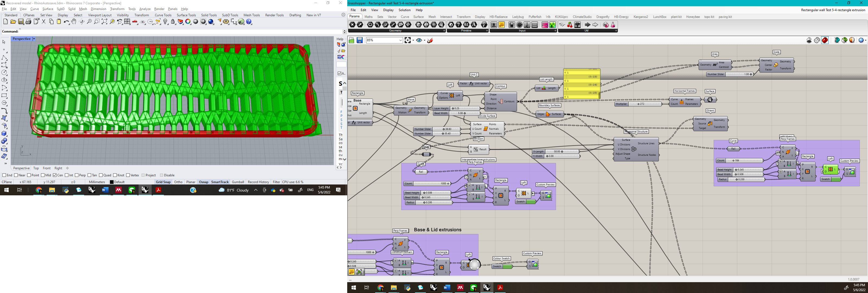This screenshot has height=293, width=868.
Task: Save the Rhino model via floppy disk icon
Action: coord(21,22)
